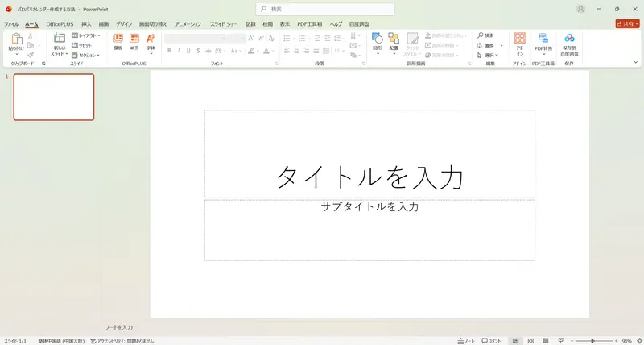This screenshot has width=644, height=345.
Task: Click the Save to Baidu Netdisk (保存到百度网盘) icon
Action: click(569, 38)
